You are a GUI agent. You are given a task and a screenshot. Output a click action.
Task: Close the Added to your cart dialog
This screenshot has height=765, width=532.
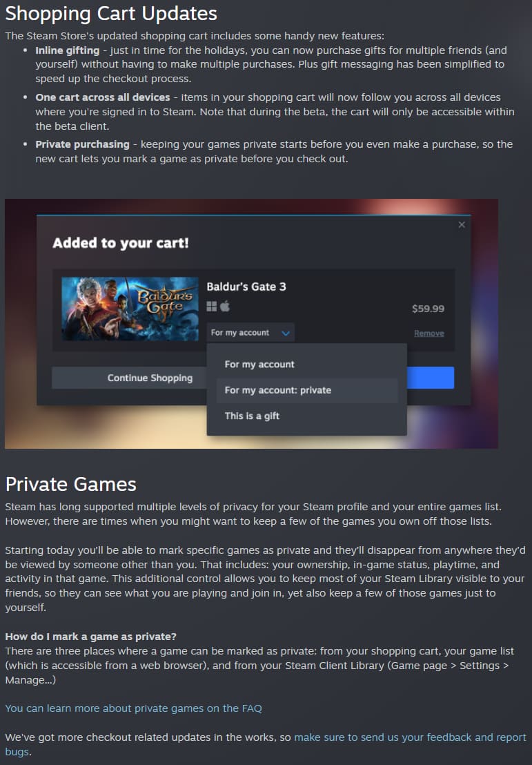click(x=462, y=225)
